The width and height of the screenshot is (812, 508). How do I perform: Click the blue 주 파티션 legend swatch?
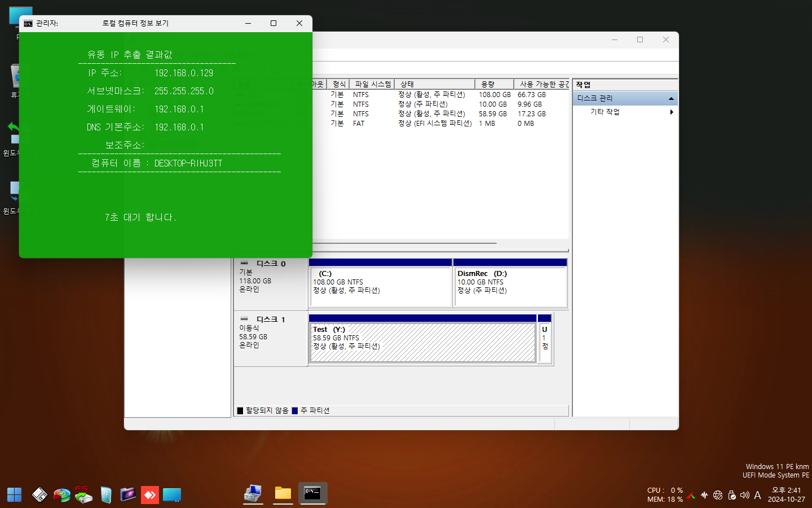coord(294,411)
